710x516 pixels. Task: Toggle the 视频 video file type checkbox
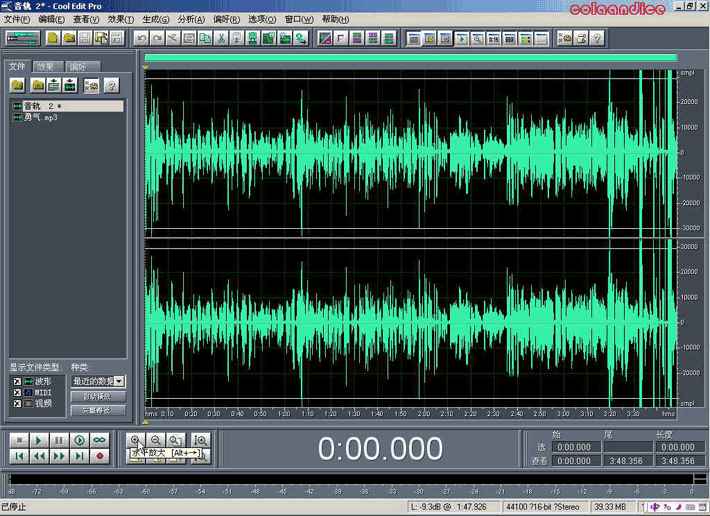(16, 403)
